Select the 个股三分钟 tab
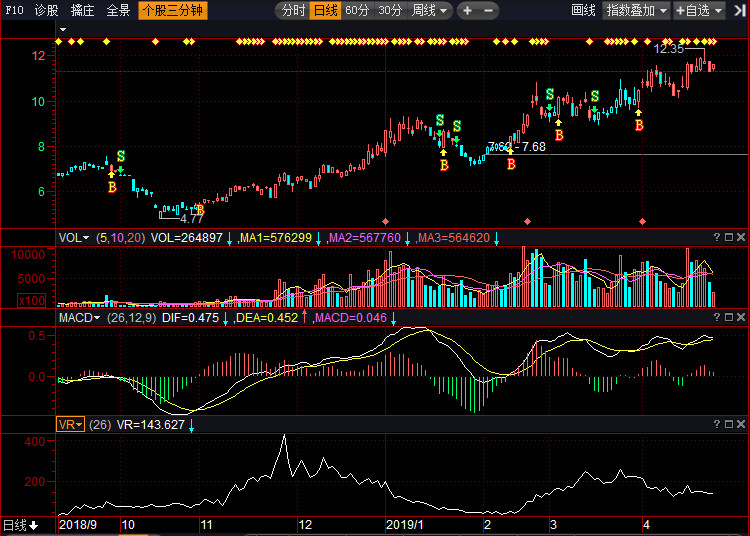Screen dimensions: 750x536 click(x=173, y=11)
